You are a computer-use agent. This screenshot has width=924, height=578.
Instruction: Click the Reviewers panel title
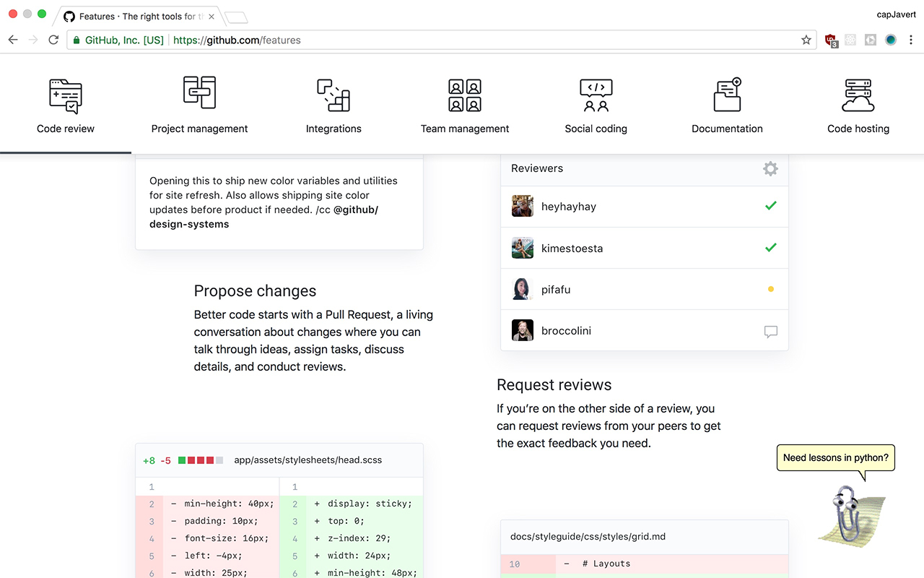pyautogui.click(x=537, y=168)
